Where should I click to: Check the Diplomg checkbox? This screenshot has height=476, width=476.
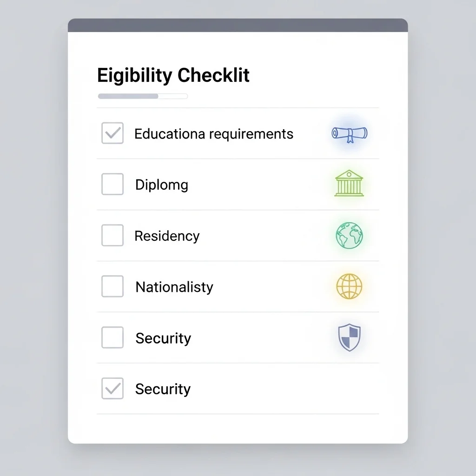pyautogui.click(x=112, y=185)
